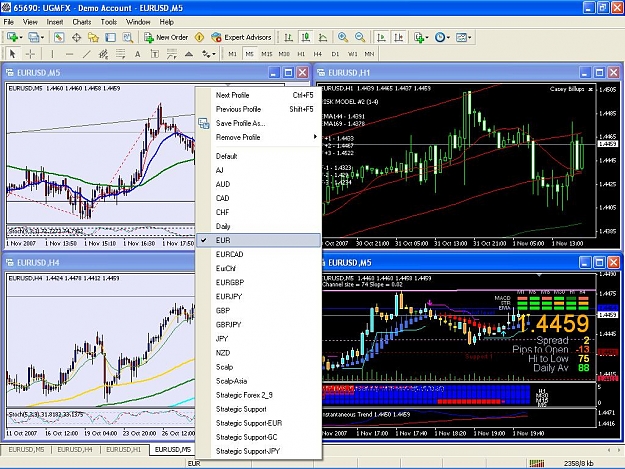Click the Save Profile As icon

204,124
